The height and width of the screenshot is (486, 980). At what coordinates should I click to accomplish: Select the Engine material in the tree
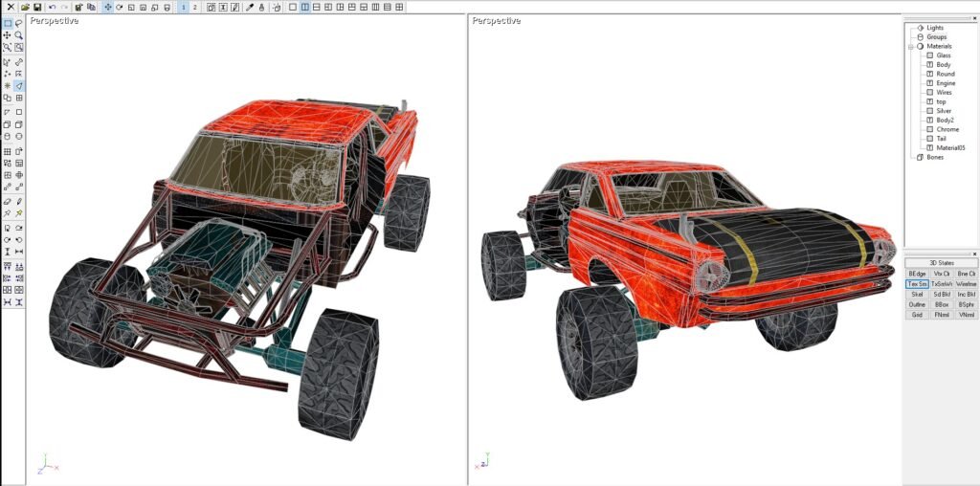[946, 83]
